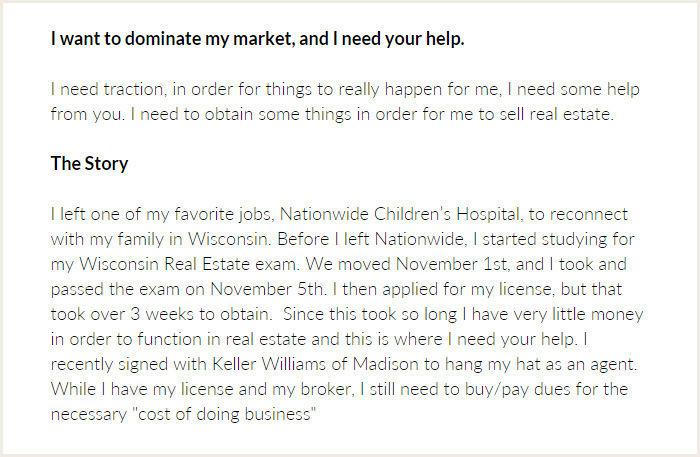
Task: Click the words 'applied for my license'
Action: [x=467, y=290]
